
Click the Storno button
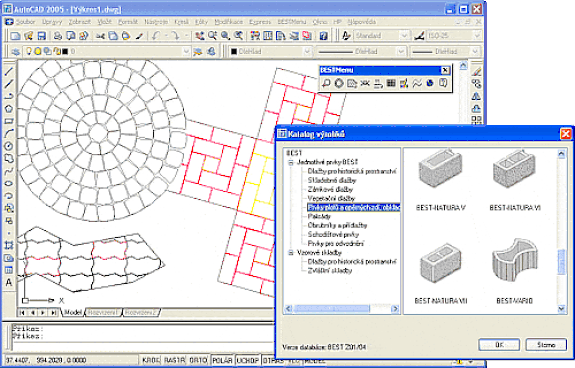546,345
